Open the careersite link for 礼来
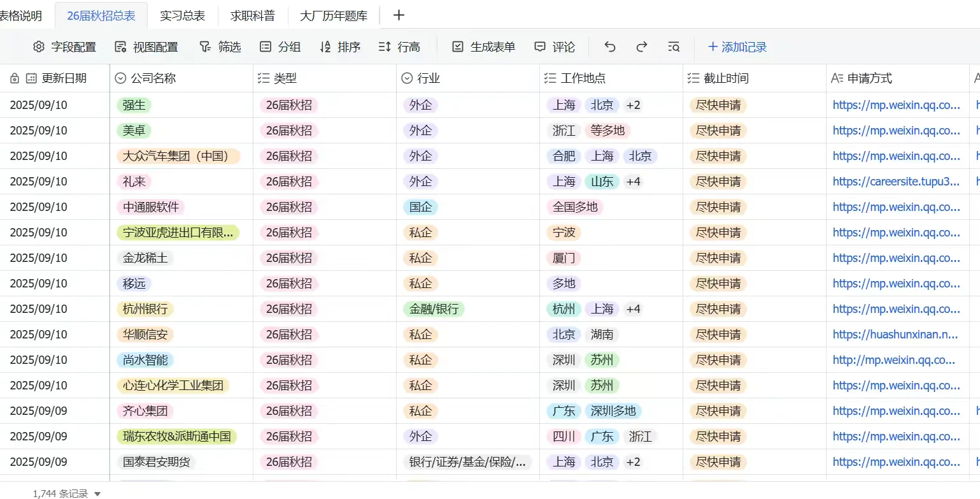 897,182
